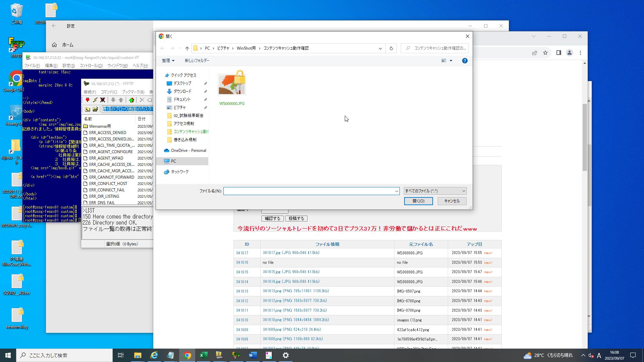Open Tera Term コントロール(O) menu
The height and width of the screenshot is (362, 644).
(x=91, y=66)
